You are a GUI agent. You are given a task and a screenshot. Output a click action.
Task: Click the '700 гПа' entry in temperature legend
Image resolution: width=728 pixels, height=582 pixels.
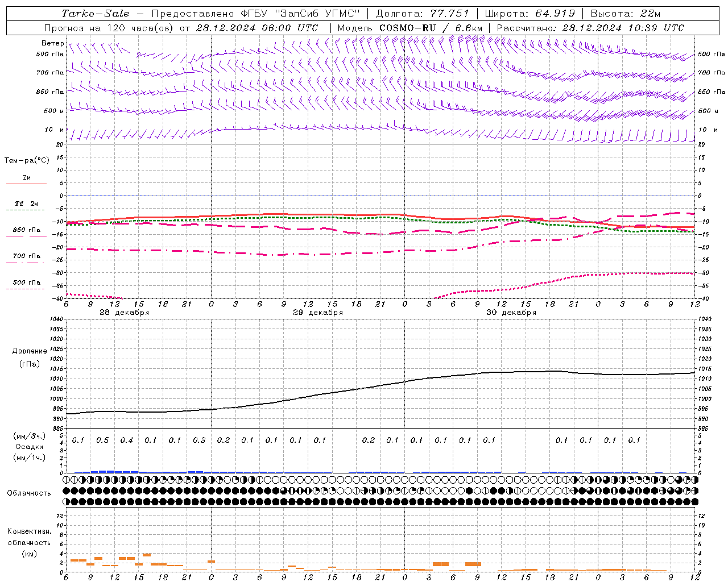pyautogui.click(x=27, y=256)
